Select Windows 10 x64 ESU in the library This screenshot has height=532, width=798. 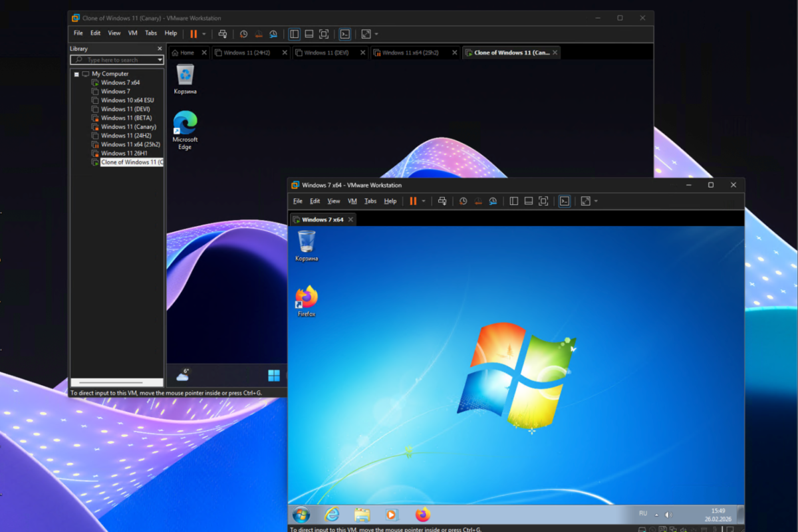[x=127, y=100]
